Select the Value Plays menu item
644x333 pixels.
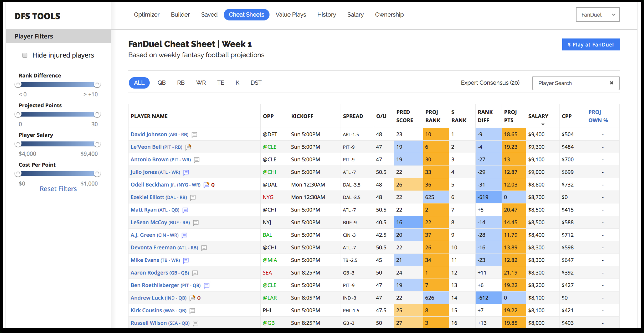point(291,14)
